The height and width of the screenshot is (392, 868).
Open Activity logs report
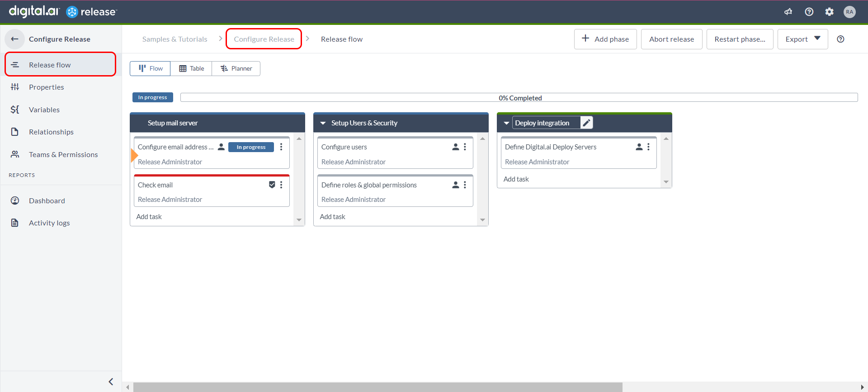61,223
